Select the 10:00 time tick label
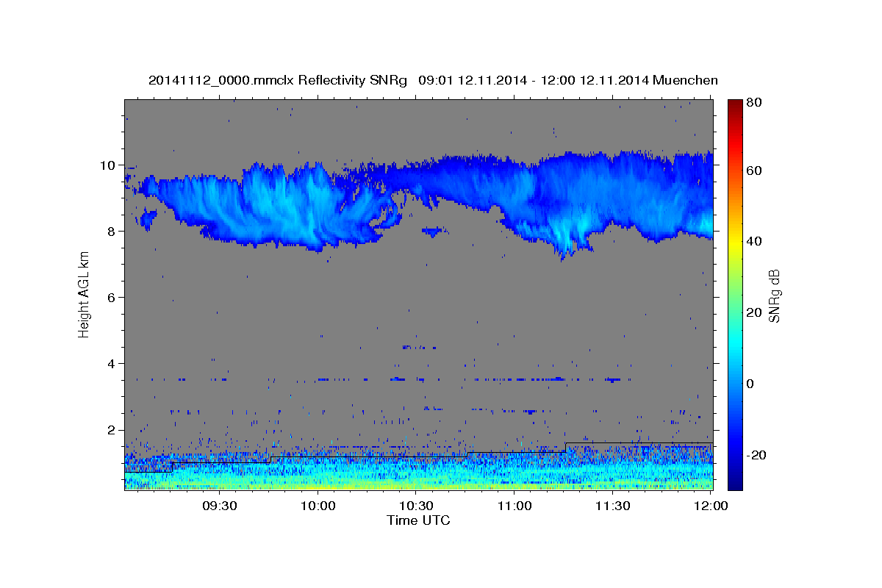 [318, 506]
